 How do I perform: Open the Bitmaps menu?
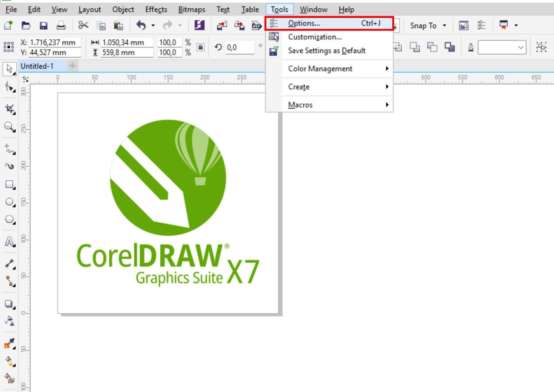[x=191, y=9]
